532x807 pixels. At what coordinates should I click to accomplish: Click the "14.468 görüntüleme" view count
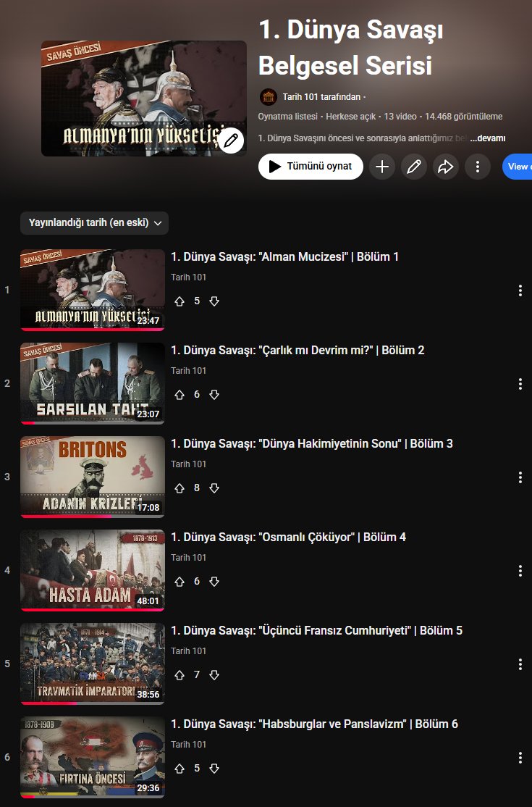click(x=464, y=117)
